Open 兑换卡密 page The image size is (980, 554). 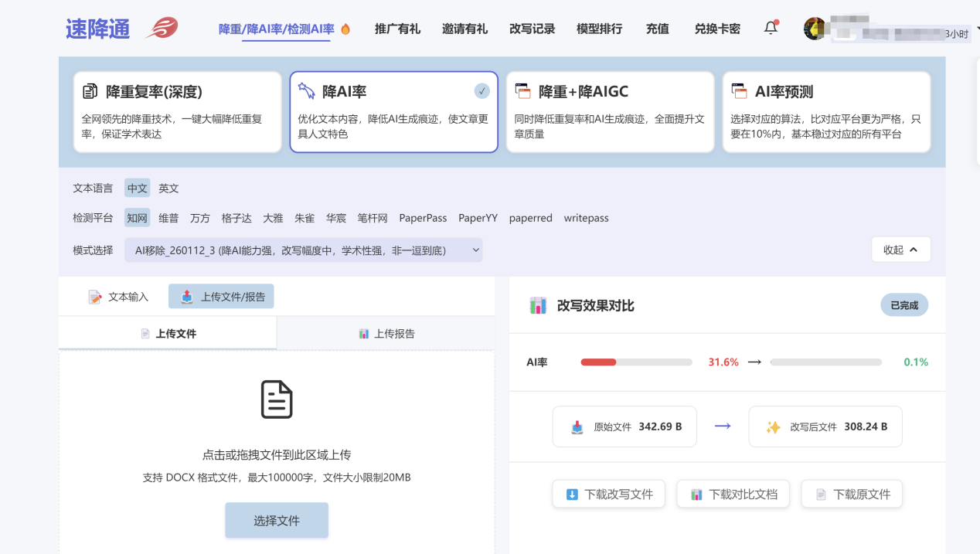(717, 29)
